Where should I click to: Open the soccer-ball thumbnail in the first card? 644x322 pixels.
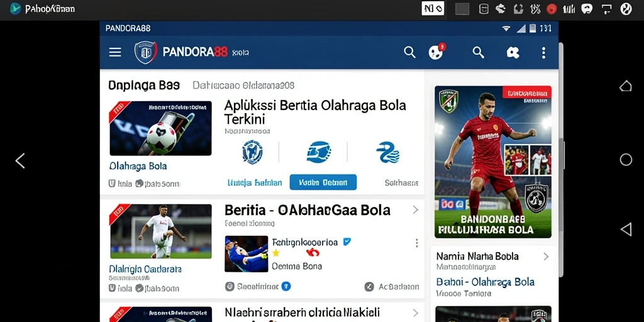click(x=160, y=128)
